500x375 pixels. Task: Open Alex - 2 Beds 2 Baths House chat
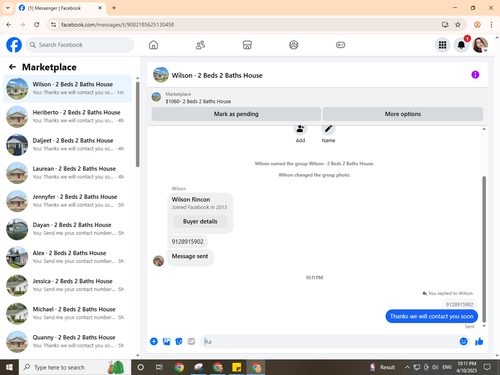click(x=67, y=257)
